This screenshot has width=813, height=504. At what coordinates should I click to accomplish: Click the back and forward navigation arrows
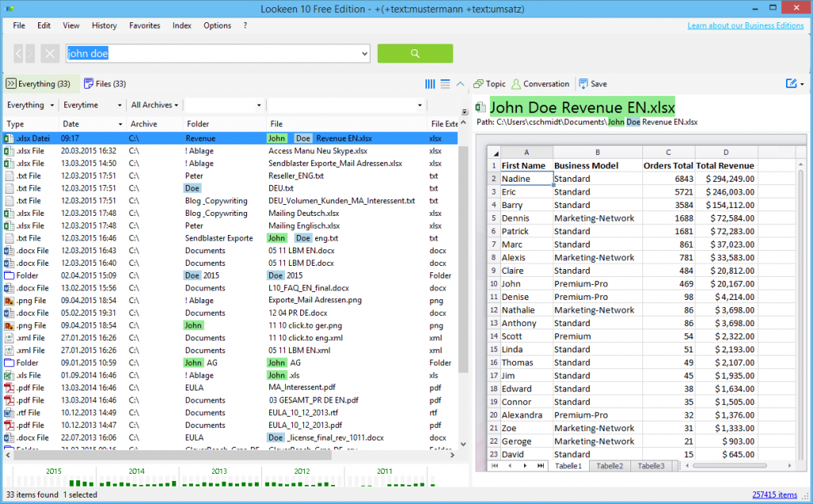point(25,54)
